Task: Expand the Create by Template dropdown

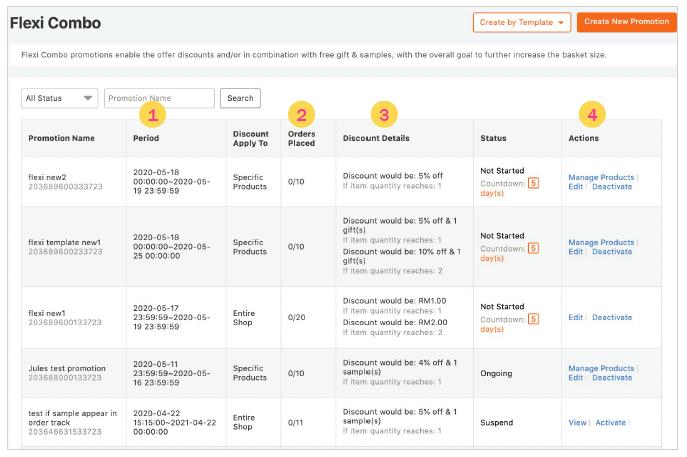Action: coord(522,21)
